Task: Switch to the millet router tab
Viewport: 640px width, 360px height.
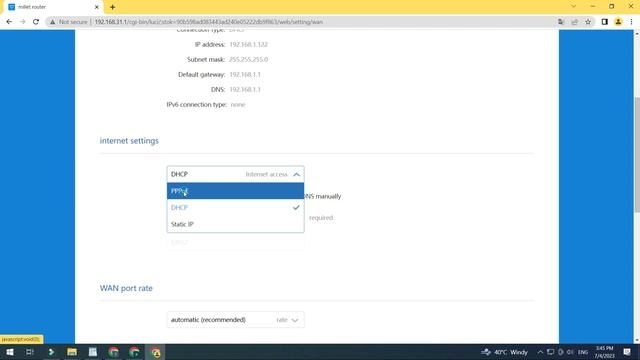Action: click(x=53, y=7)
